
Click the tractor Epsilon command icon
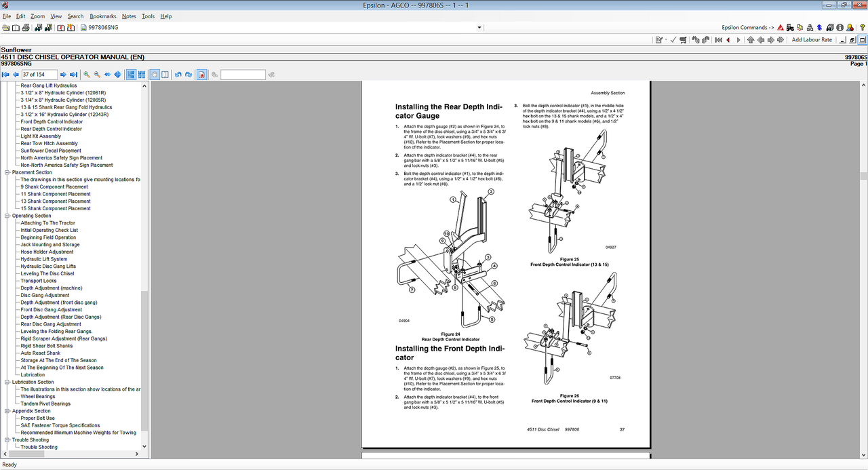790,28
